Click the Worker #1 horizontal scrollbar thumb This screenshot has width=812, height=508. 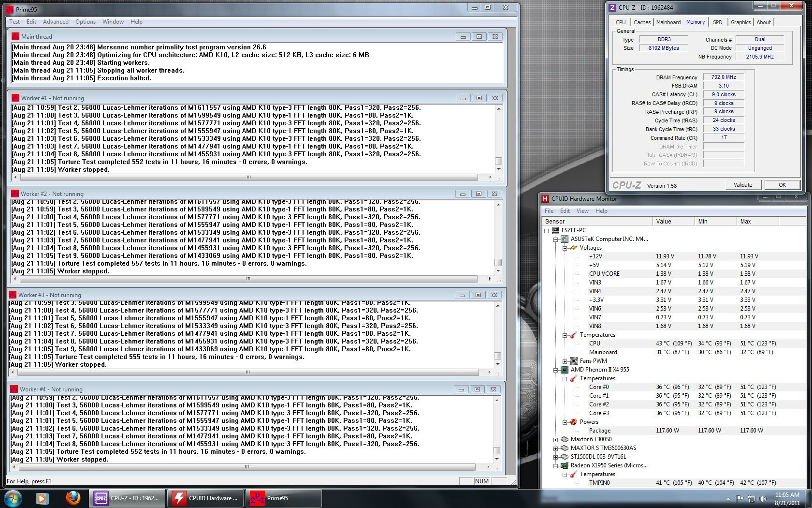[x=248, y=178]
